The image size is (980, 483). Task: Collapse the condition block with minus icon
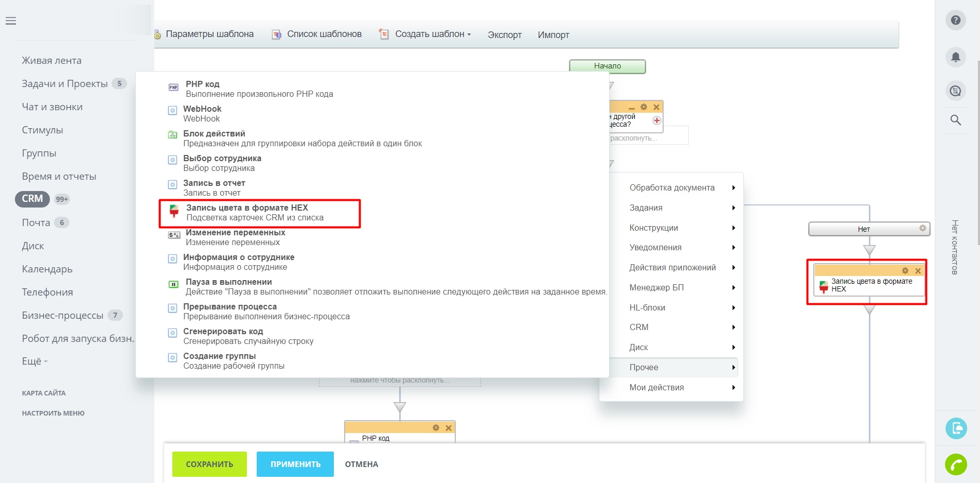pos(632,108)
